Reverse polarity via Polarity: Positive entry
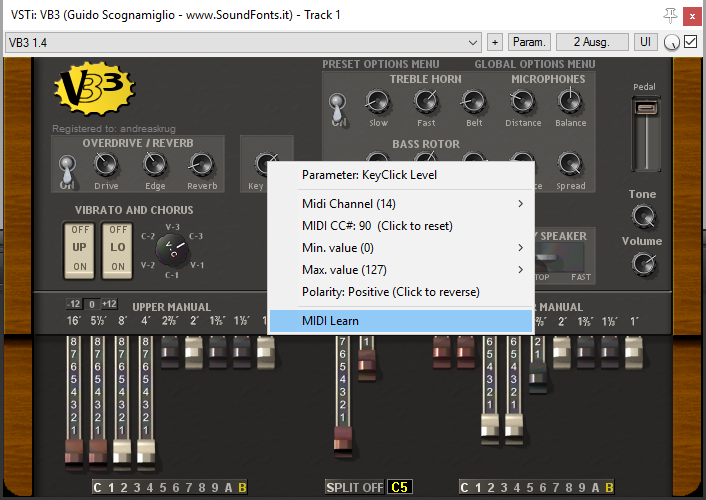The height and width of the screenshot is (500, 706). 401,292
